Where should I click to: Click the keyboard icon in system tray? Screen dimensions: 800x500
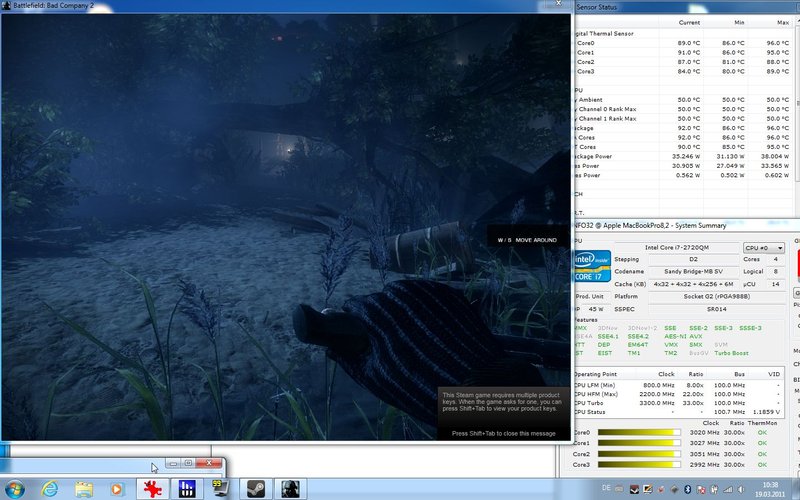click(619, 489)
